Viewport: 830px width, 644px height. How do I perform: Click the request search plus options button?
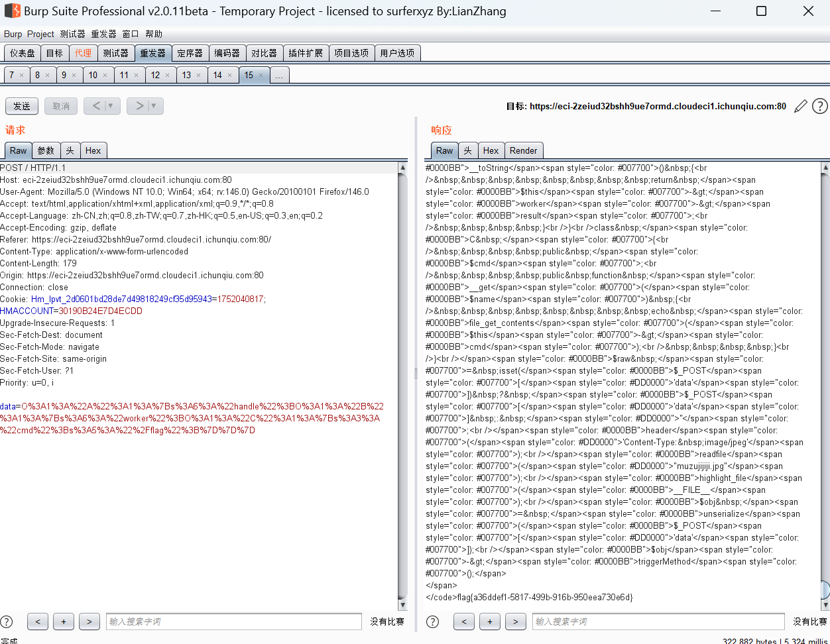tap(64, 621)
